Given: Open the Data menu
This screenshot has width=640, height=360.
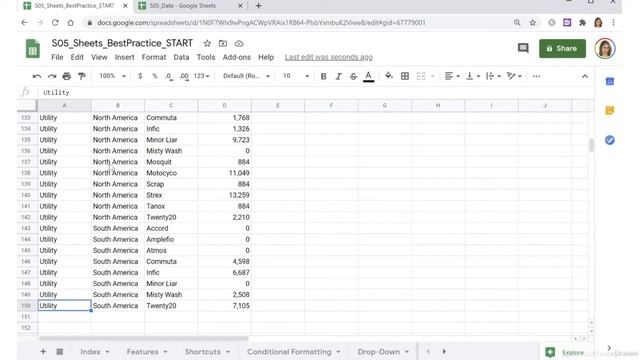Looking at the screenshot, I should (181, 57).
